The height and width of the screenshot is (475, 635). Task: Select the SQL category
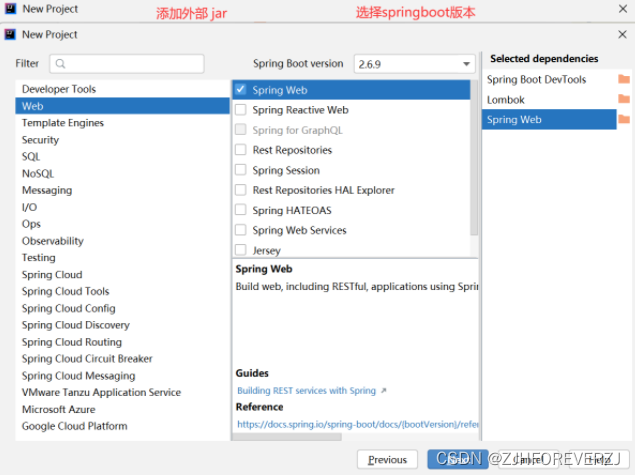coord(122,157)
